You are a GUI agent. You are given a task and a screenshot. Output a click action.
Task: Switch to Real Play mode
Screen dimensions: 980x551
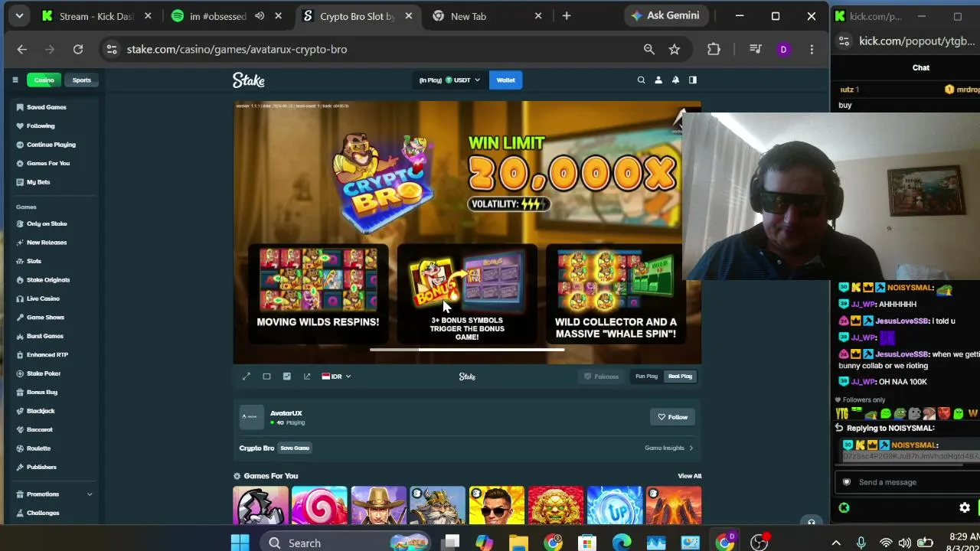(680, 377)
